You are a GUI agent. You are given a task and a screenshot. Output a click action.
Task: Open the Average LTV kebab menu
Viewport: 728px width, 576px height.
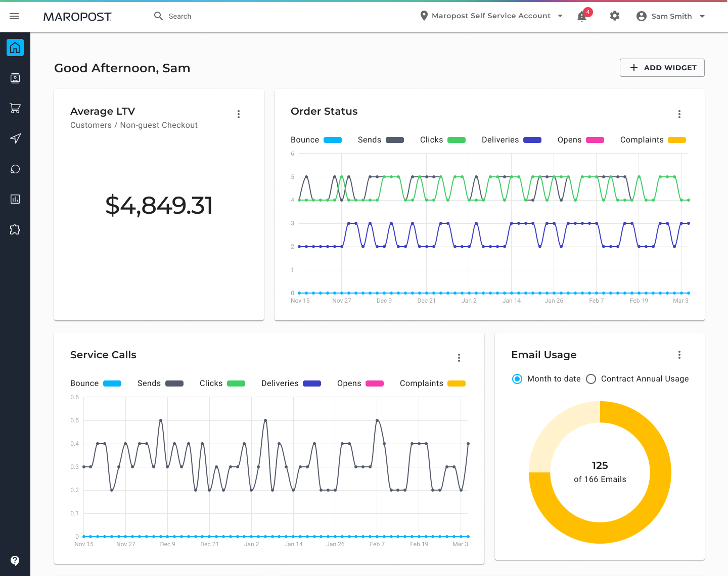(x=239, y=114)
